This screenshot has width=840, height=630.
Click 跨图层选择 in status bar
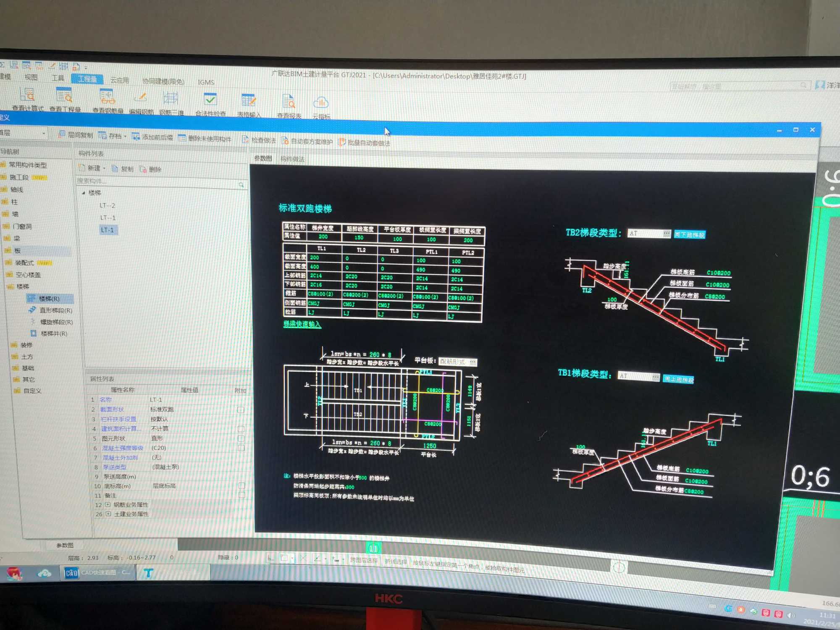pos(364,560)
